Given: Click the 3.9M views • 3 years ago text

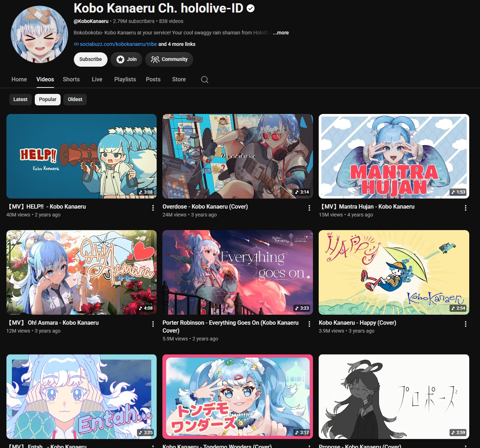Looking at the screenshot, I should 347,331.
